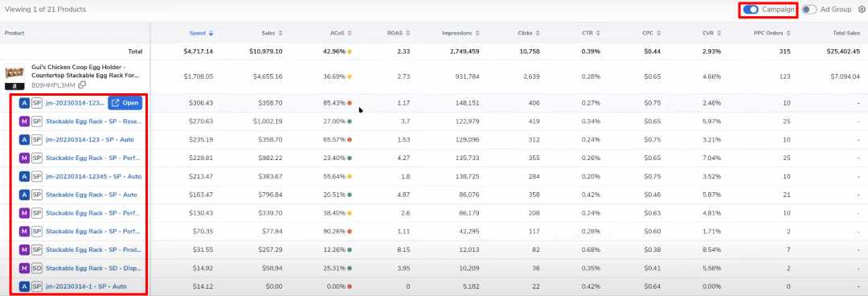Screen dimensions: 868x296
Task: Click the ACoS column sort arrows
Action: pyautogui.click(x=350, y=33)
